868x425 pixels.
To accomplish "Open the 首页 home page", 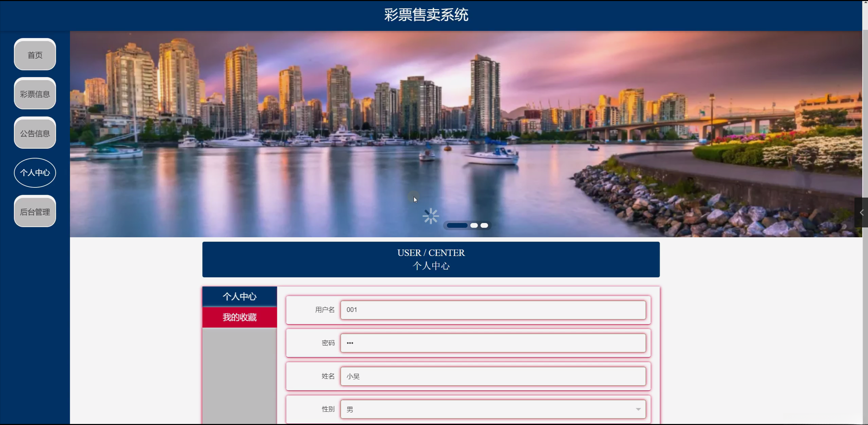I will coord(35,55).
